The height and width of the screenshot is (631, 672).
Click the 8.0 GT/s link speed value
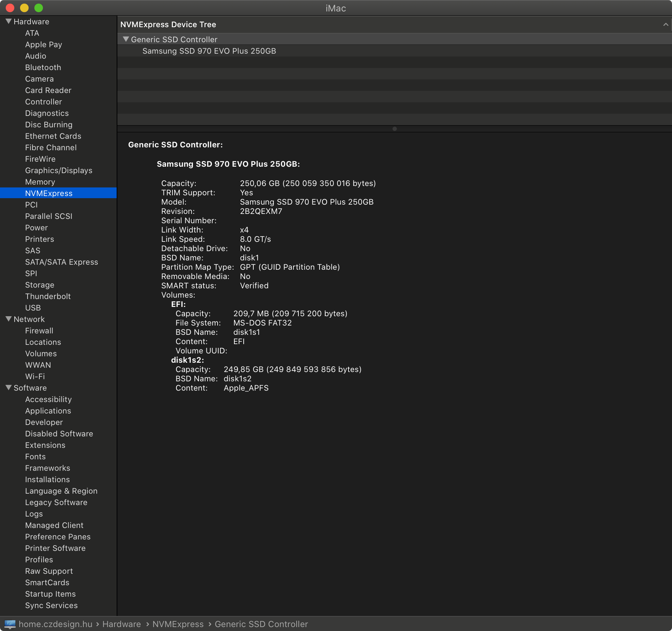255,239
